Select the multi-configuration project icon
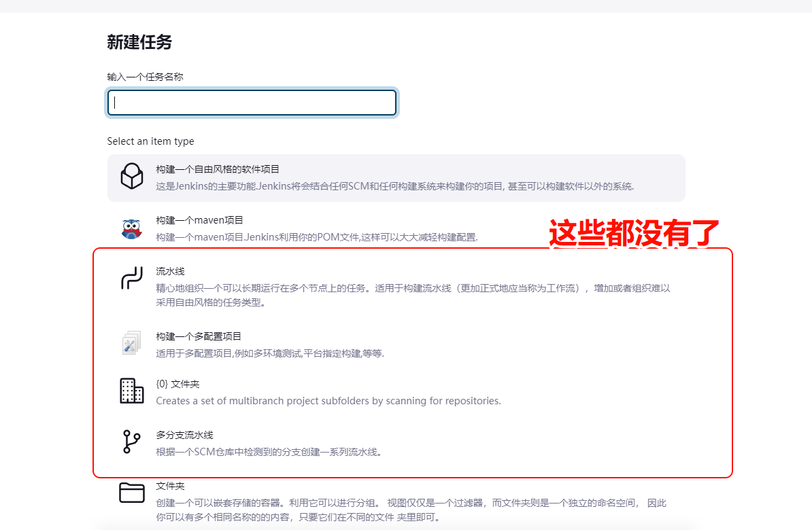Viewport: 812px width, 530px height. (x=131, y=342)
